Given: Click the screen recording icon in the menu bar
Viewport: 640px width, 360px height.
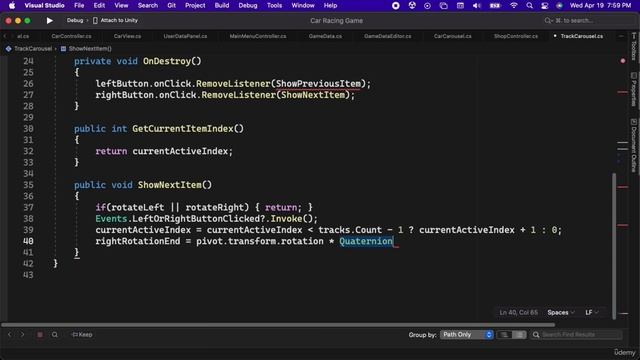Looking at the screenshot, I should point(396,5).
